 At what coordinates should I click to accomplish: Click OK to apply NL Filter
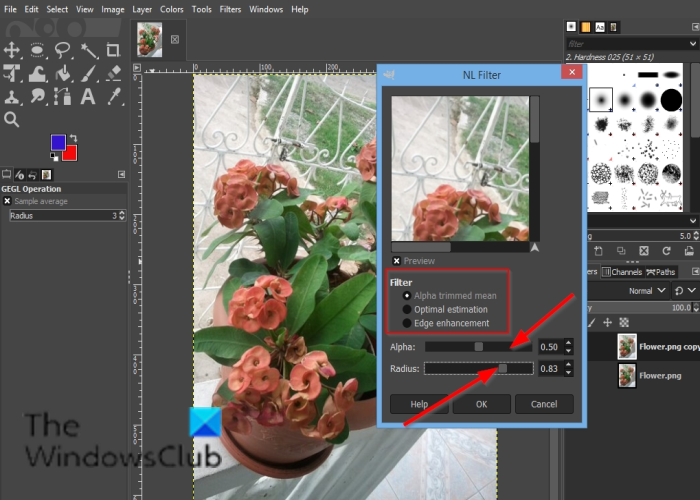click(x=481, y=404)
